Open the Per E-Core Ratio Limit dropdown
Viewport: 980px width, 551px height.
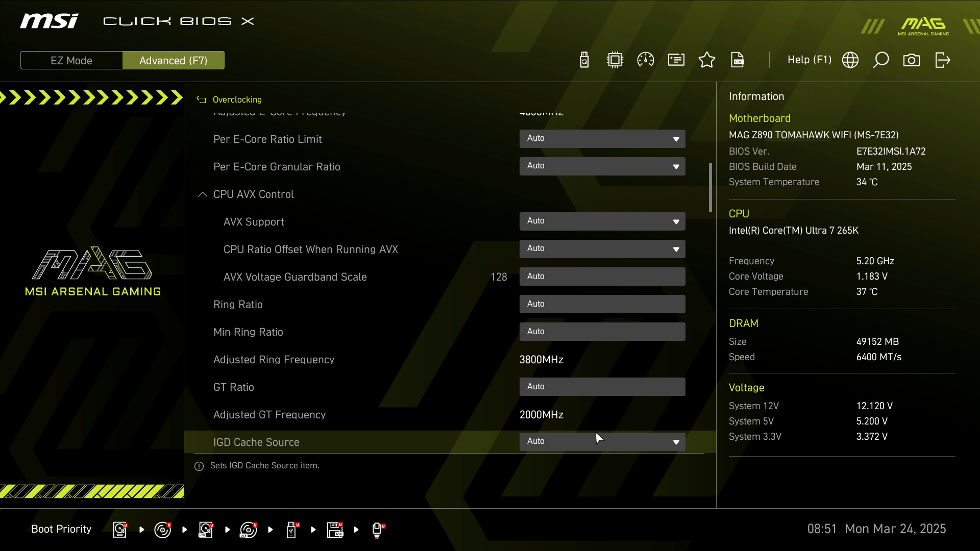coord(602,139)
